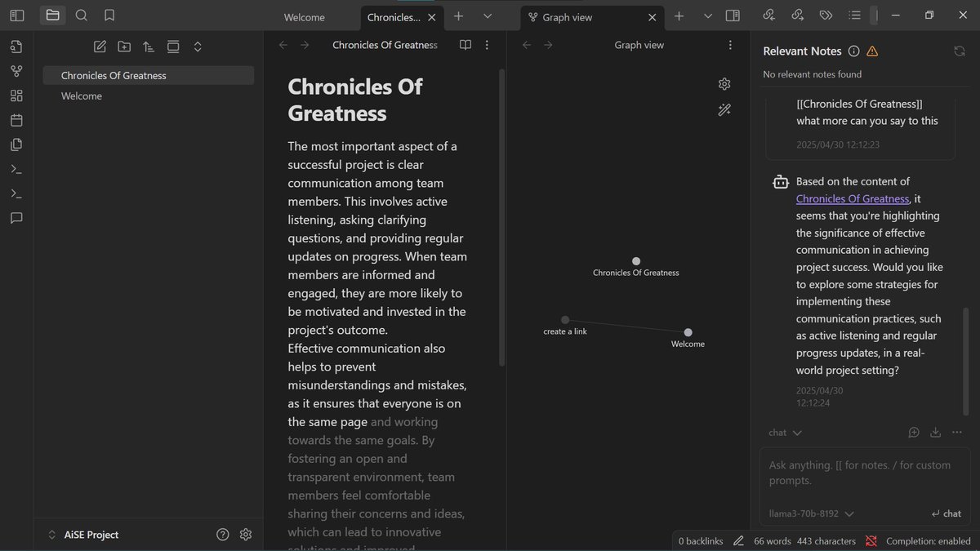Open command palette upper terminal icon

16,169
